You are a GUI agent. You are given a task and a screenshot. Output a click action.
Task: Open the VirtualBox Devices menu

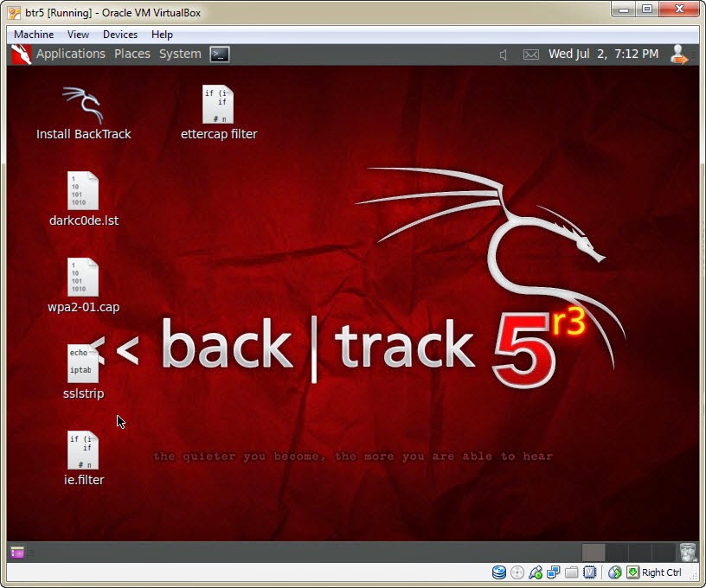[x=120, y=35]
